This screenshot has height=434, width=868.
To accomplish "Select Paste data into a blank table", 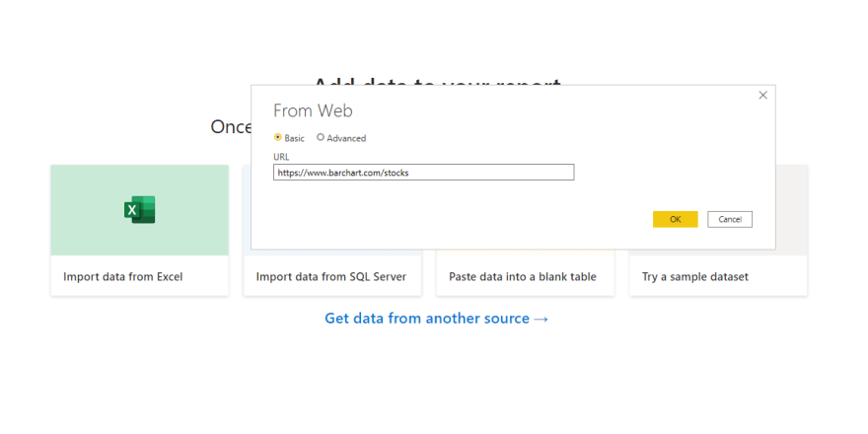I will pyautogui.click(x=525, y=276).
